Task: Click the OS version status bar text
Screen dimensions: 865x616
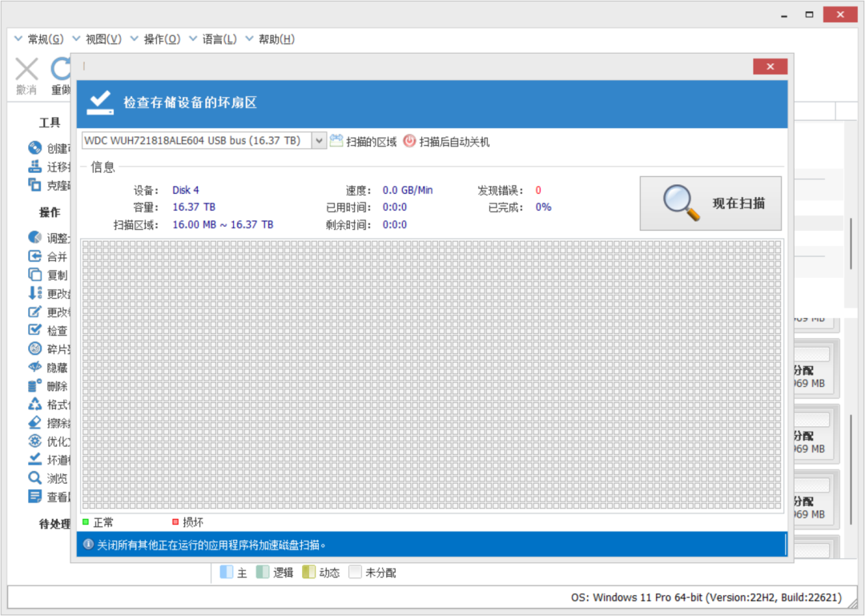Action: click(706, 598)
